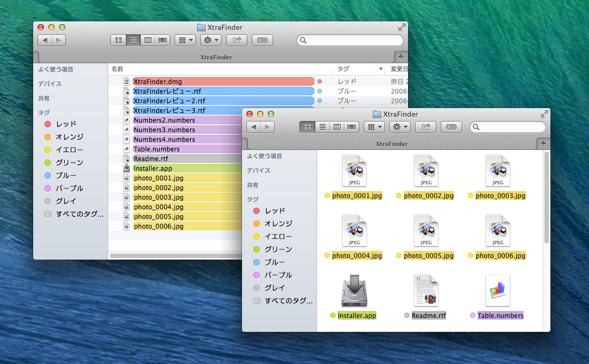The width and height of the screenshot is (589, 364).
Task: Enter full screen for rear window
Action: click(402, 27)
